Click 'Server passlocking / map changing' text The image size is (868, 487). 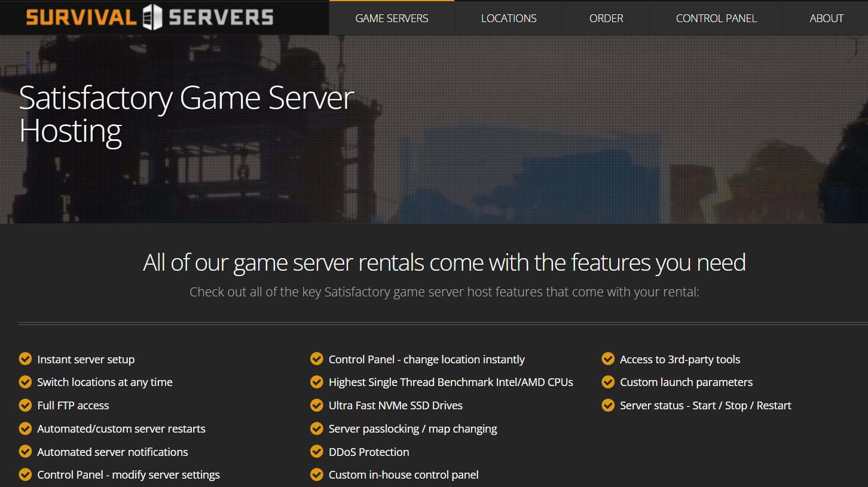click(413, 429)
